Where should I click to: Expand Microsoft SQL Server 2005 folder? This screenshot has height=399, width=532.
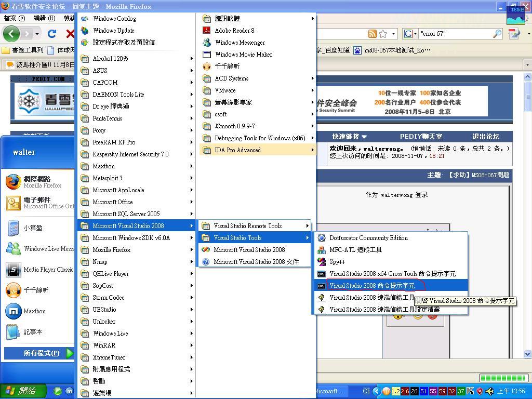click(137, 214)
